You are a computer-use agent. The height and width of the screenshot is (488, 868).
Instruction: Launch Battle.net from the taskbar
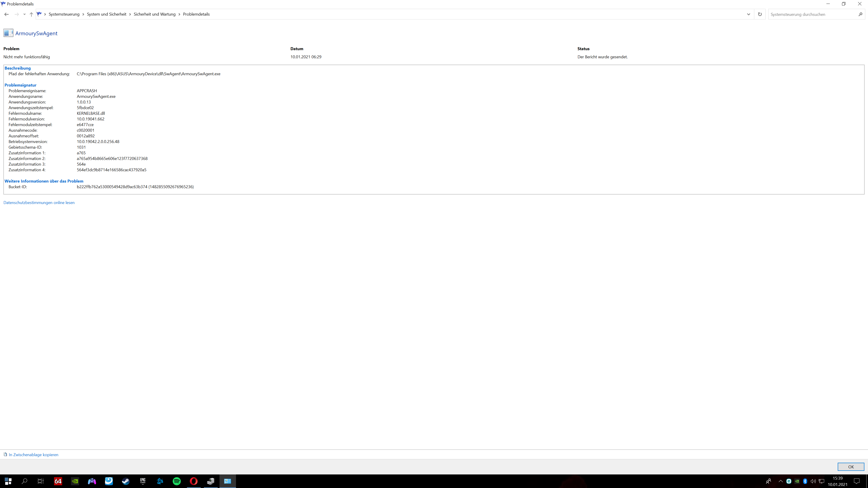pyautogui.click(x=160, y=481)
